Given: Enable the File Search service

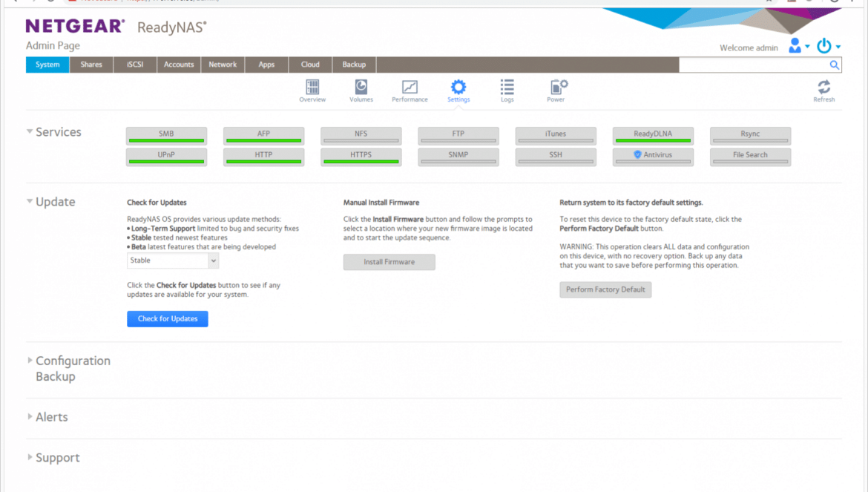Looking at the screenshot, I should pyautogui.click(x=751, y=157).
